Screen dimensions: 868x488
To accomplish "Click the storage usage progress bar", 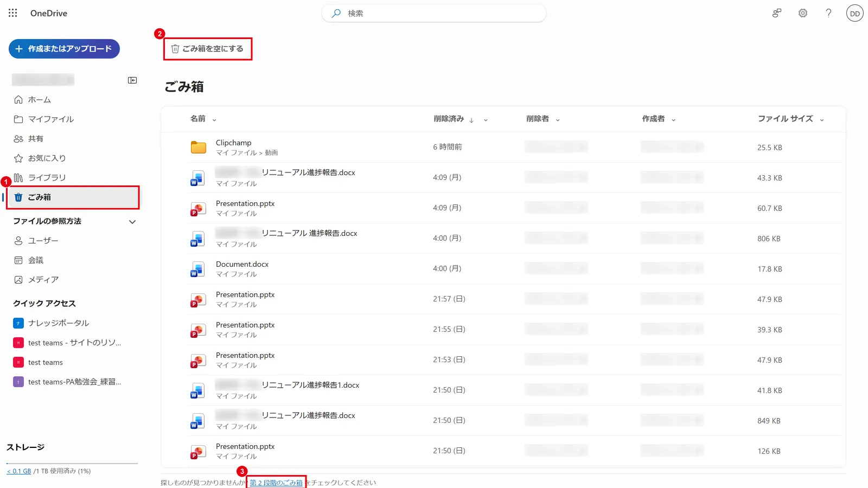I will 72,464.
